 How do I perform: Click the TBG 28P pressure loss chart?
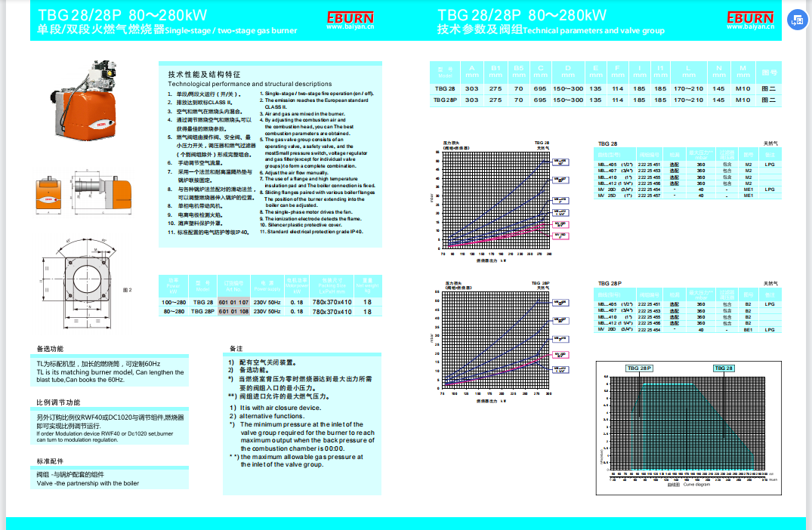[496, 340]
